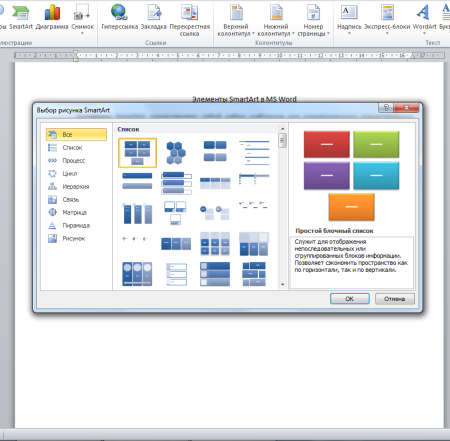Click the orange block in preview
Viewport: 450px width, 441px height.
click(x=351, y=207)
